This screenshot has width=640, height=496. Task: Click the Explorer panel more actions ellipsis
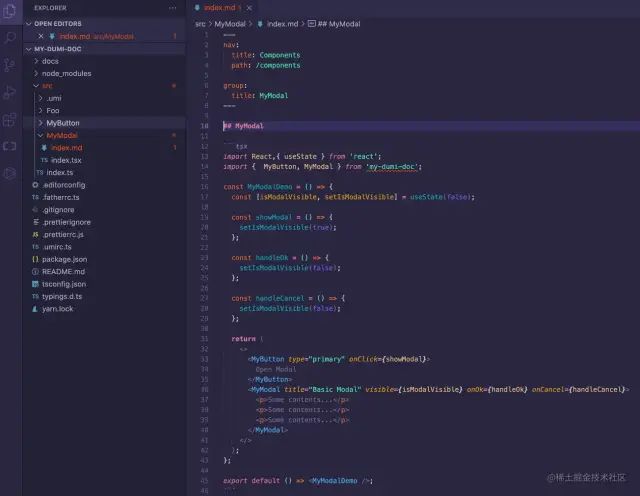pos(173,8)
